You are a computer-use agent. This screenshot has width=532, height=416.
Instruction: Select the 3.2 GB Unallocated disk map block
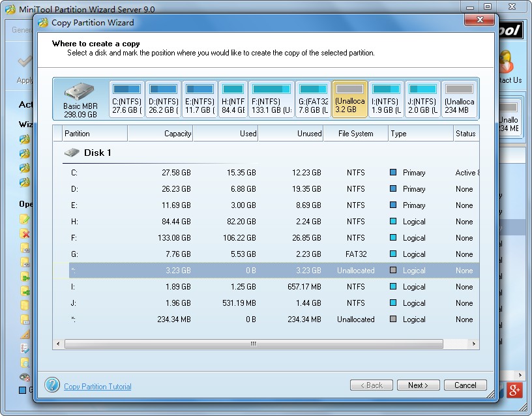(x=349, y=99)
